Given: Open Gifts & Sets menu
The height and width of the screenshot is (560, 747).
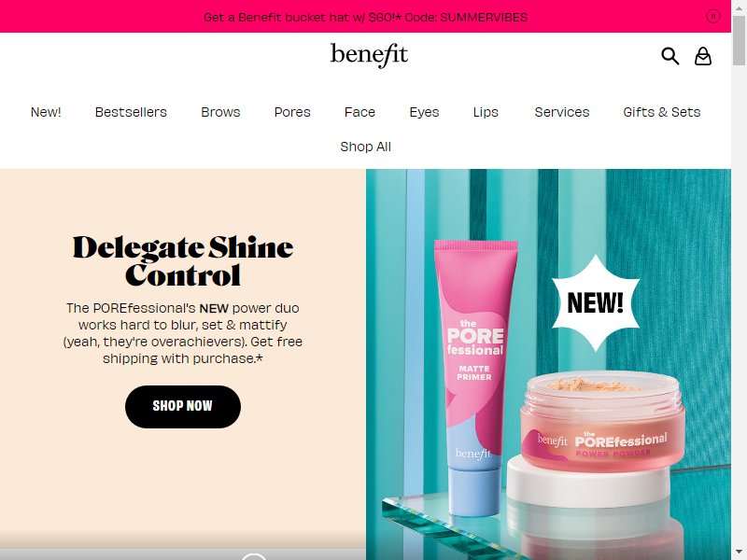Looking at the screenshot, I should [662, 112].
